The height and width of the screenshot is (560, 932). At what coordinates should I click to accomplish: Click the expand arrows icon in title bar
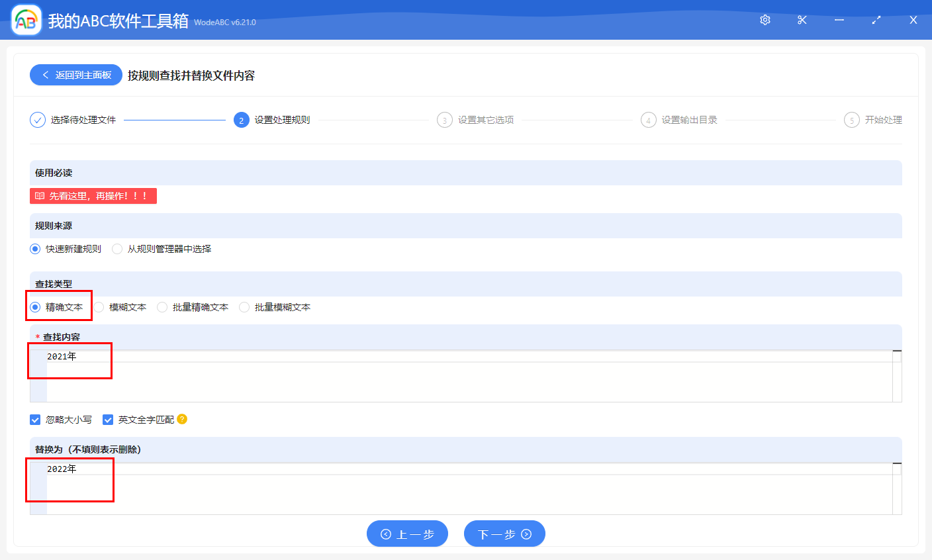(876, 20)
